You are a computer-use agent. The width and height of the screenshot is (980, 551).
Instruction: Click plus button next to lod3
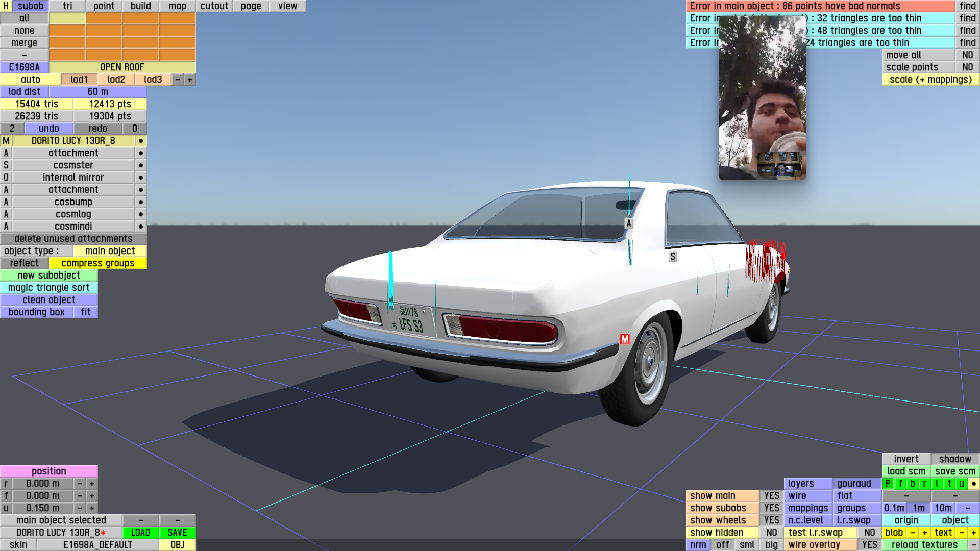coord(190,80)
